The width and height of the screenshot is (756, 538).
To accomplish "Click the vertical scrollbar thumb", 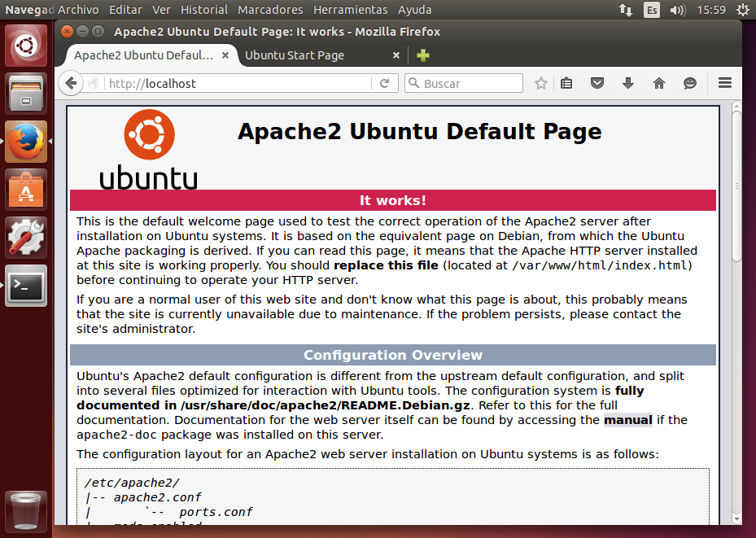I will [x=736, y=186].
